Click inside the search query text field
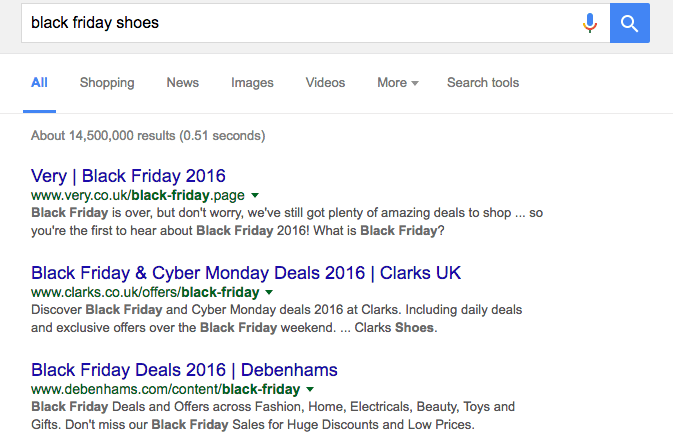Viewport: 673px width, 437px height. pyautogui.click(x=300, y=23)
